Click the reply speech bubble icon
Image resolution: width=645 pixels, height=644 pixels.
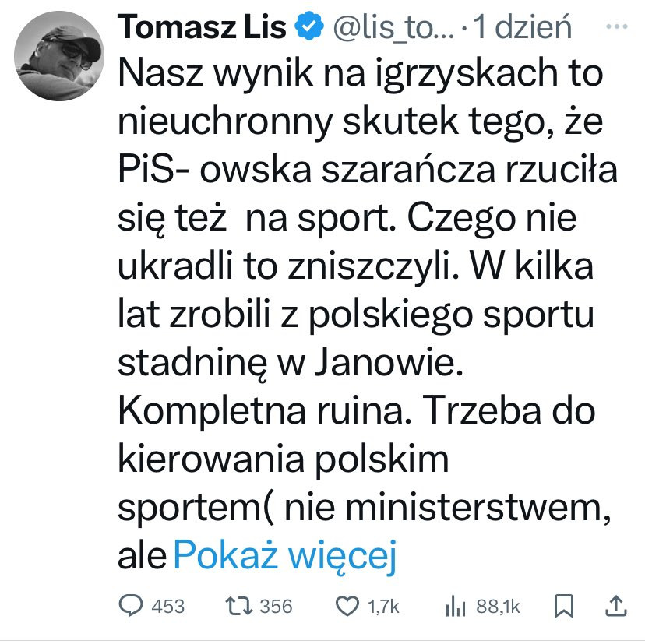pos(131,605)
